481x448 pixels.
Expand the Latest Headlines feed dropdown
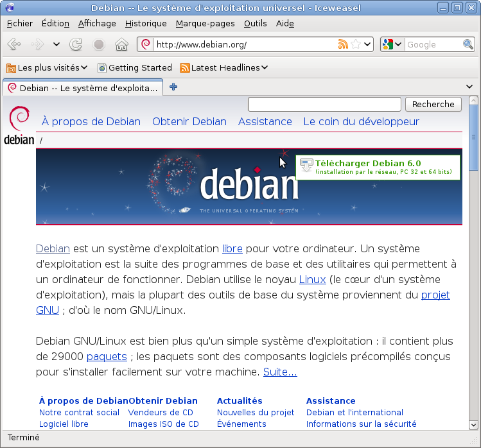[x=223, y=68]
